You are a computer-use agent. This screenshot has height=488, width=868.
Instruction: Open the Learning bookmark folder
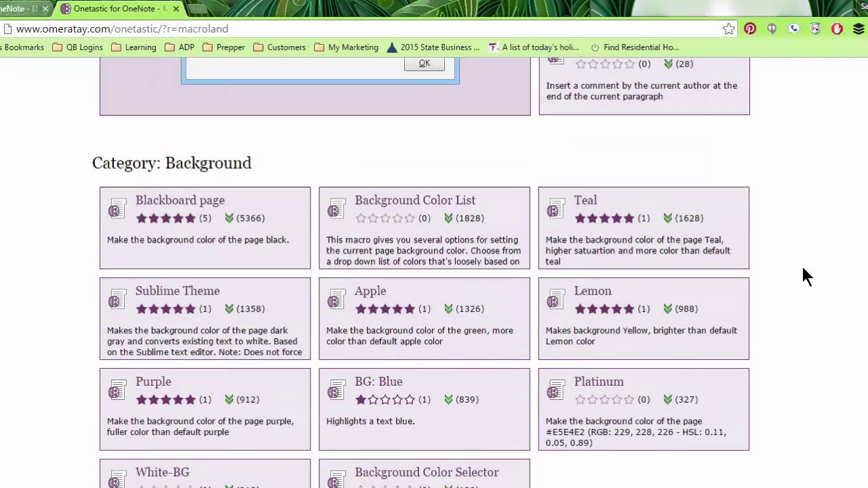[134, 47]
